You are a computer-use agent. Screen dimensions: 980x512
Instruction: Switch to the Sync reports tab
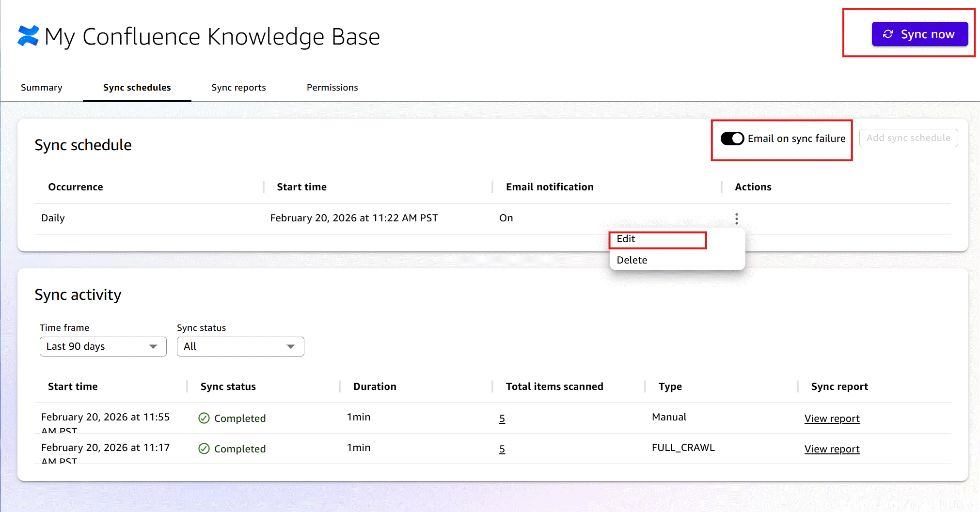point(239,87)
